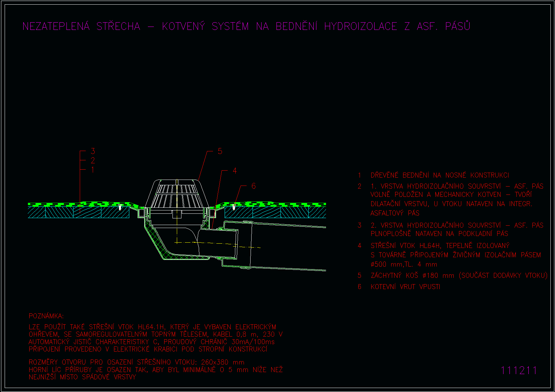Click the legend line 'ASFALTOVÝ PÁS'
Screen dimensions: 555x392
(395, 213)
